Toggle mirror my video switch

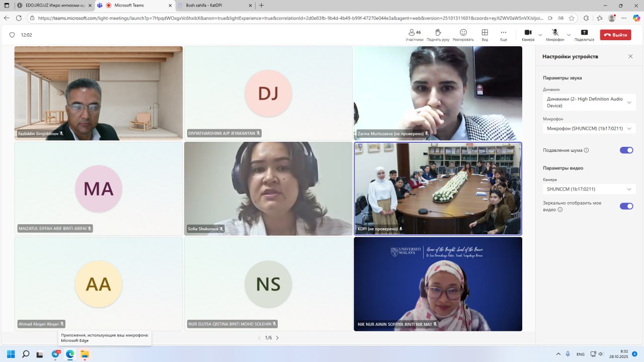[626, 206]
